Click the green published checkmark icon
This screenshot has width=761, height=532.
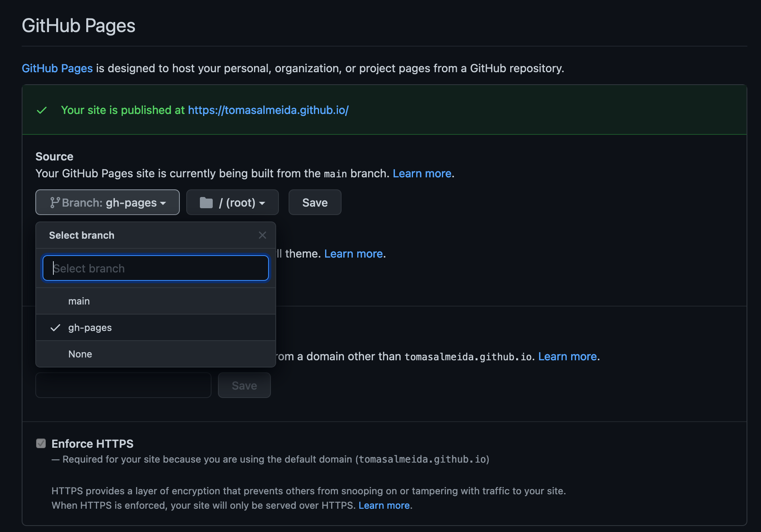pyautogui.click(x=42, y=110)
